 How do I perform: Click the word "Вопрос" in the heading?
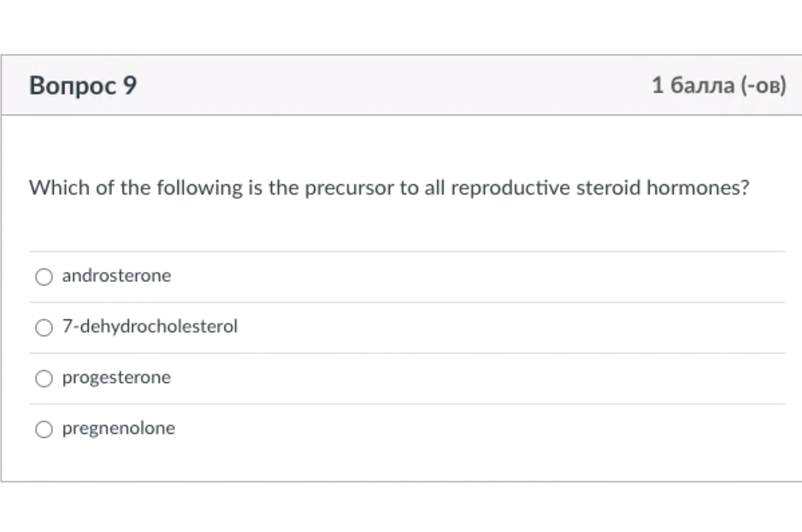pos(72,86)
